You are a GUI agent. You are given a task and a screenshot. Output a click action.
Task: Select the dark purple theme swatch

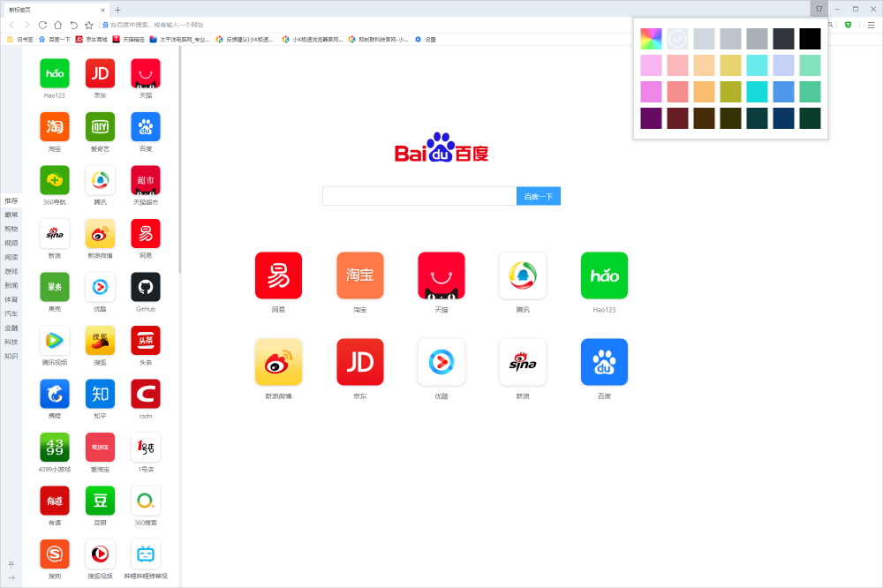[651, 118]
